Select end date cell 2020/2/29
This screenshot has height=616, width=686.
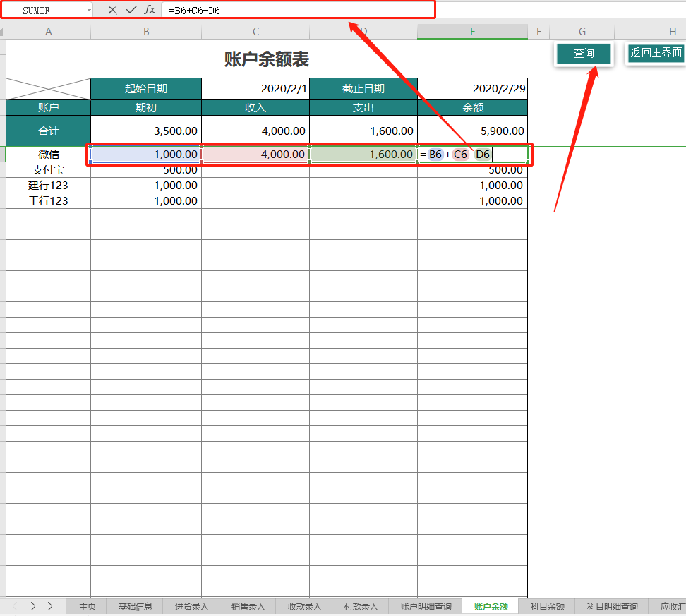(472, 89)
